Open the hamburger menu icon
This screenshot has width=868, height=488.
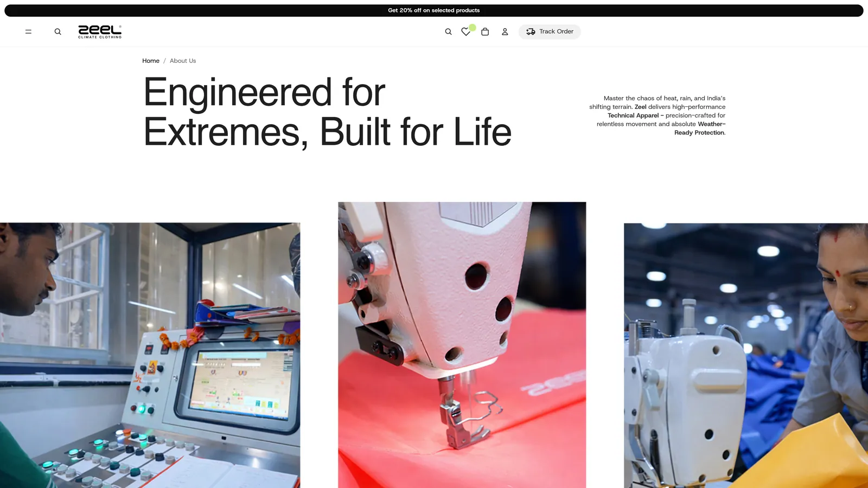28,31
